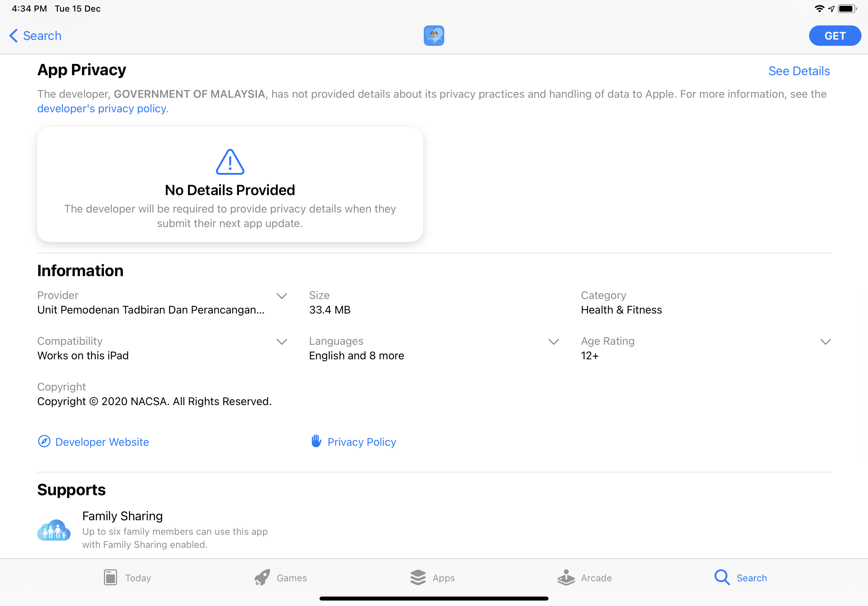
Task: Click the warning triangle icon
Action: click(230, 162)
